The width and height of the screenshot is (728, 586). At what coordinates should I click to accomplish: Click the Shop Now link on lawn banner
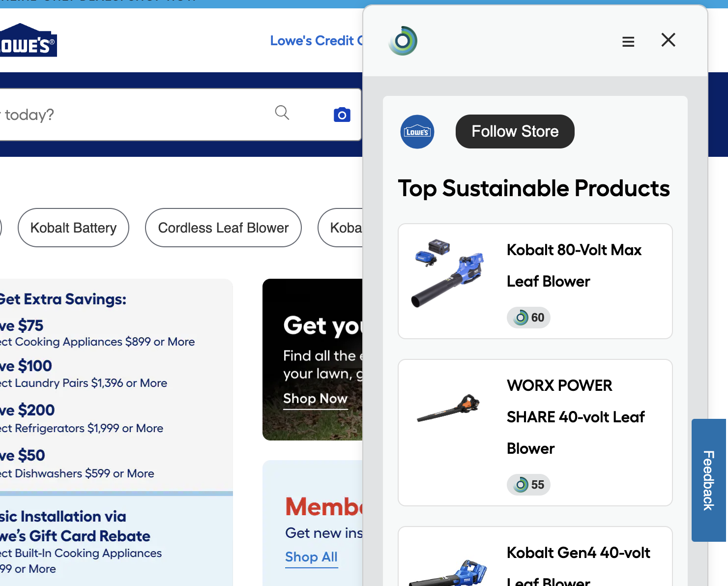[315, 399]
